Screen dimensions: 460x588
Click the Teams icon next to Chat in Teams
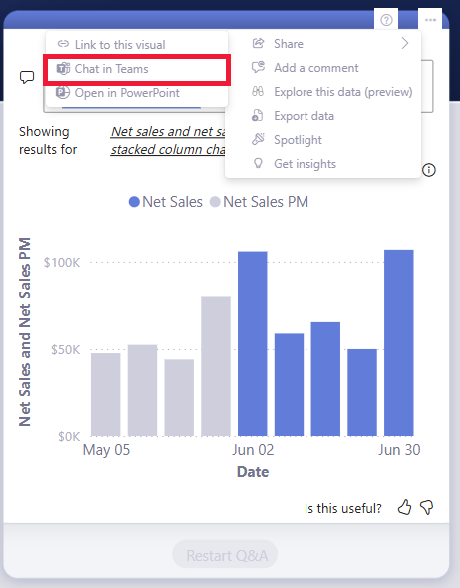(x=63, y=69)
